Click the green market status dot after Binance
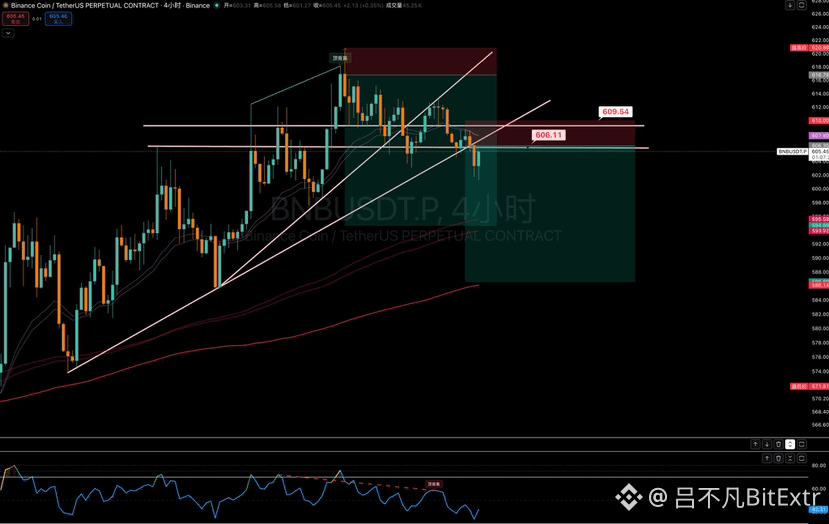829x524 pixels. pos(217,5)
